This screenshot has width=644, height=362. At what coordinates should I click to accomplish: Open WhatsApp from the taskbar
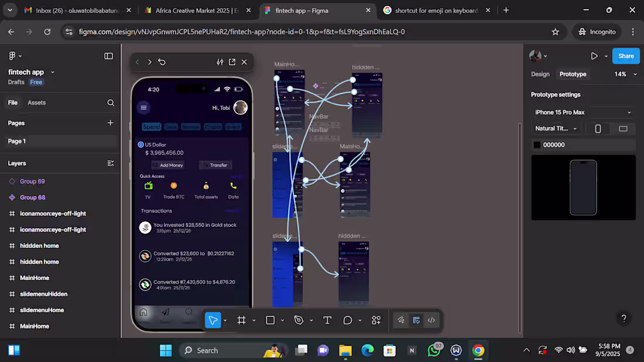pos(434,350)
